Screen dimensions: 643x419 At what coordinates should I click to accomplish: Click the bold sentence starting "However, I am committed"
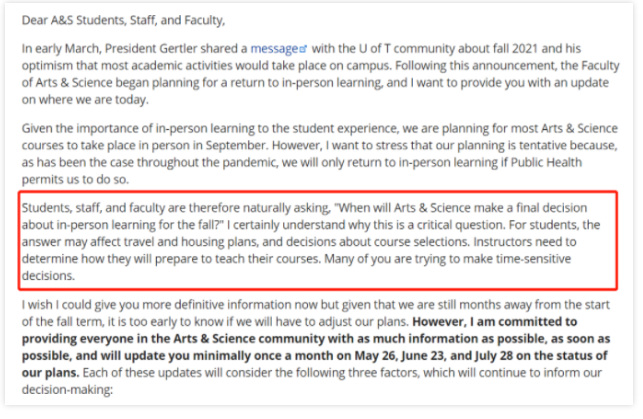coord(316,347)
